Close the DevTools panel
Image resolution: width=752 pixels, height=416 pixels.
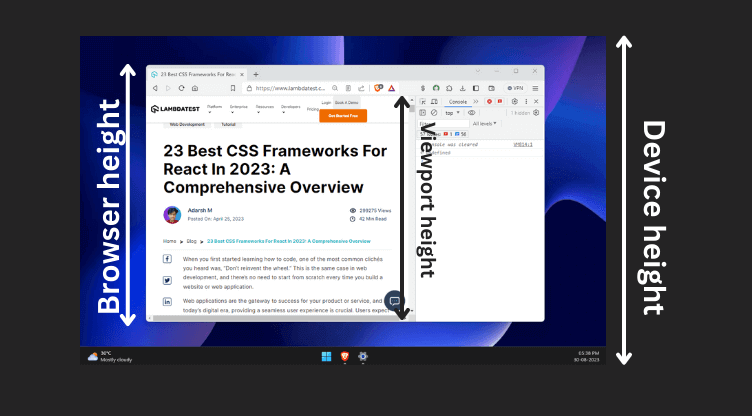[536, 102]
